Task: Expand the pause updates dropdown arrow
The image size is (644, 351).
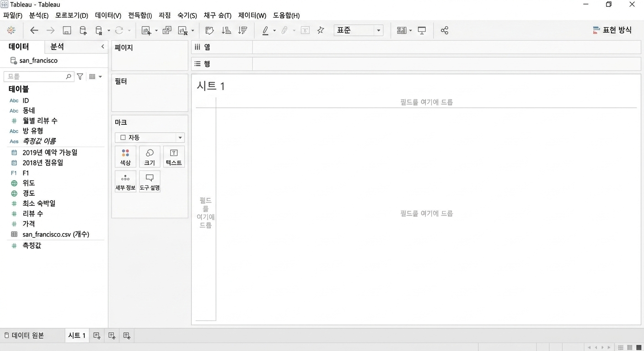Action: coord(108,31)
